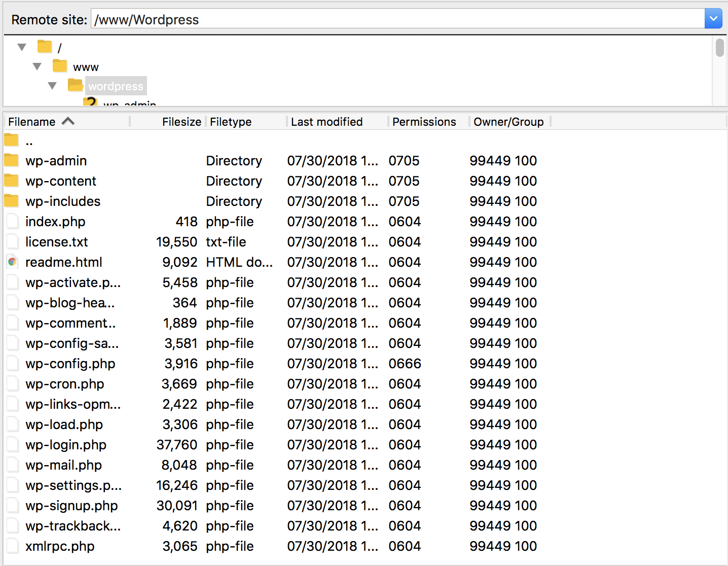This screenshot has height=566, width=728.
Task: Sort by Permissions column header
Action: [x=424, y=122]
